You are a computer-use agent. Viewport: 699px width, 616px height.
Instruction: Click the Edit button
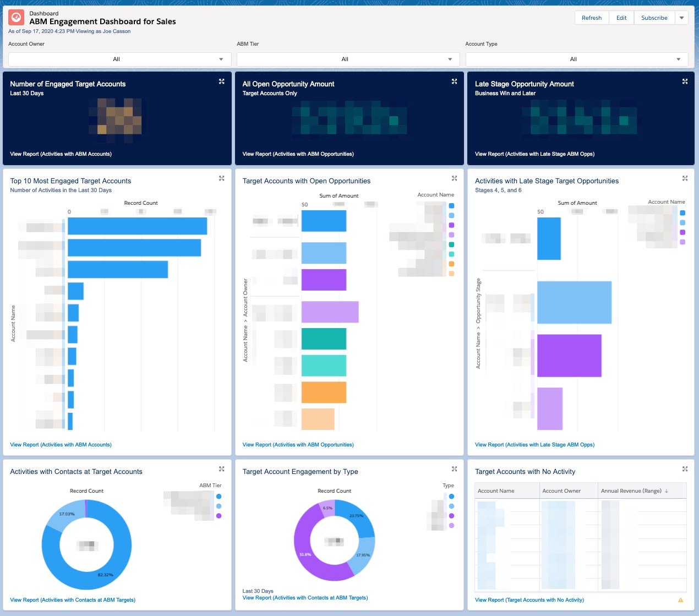[x=621, y=17]
